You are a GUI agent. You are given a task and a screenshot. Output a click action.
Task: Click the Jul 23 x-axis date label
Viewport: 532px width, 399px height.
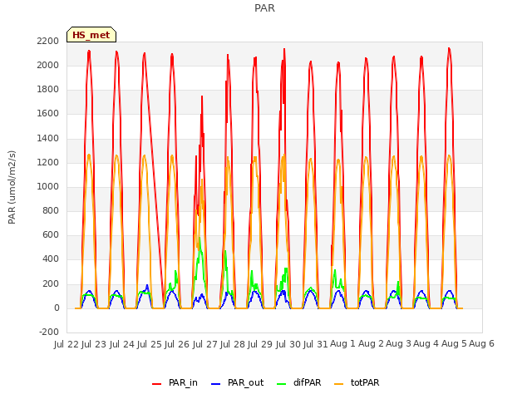94,344
